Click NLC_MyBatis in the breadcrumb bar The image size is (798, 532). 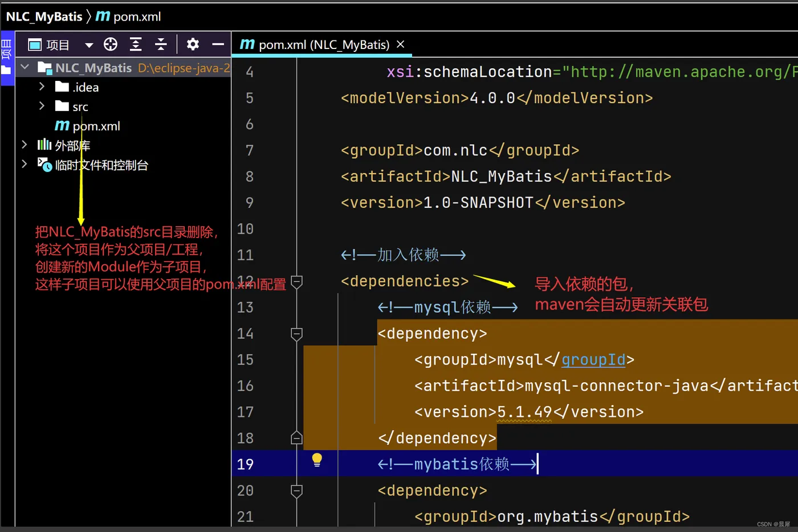44,17
